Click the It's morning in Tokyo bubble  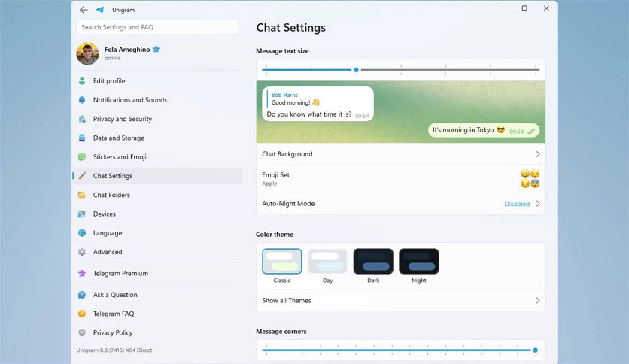pos(484,130)
